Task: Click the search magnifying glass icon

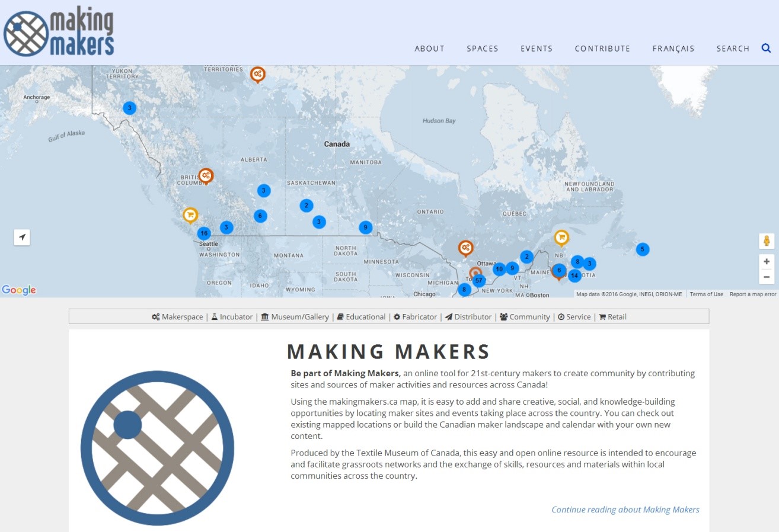Action: tap(766, 48)
